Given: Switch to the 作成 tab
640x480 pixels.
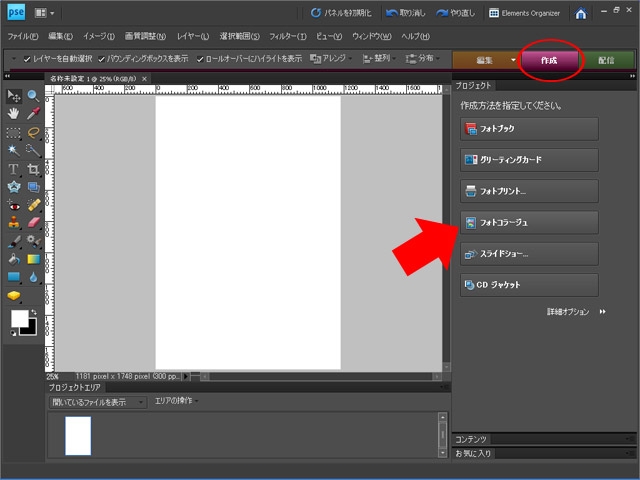Looking at the screenshot, I should click(549, 60).
